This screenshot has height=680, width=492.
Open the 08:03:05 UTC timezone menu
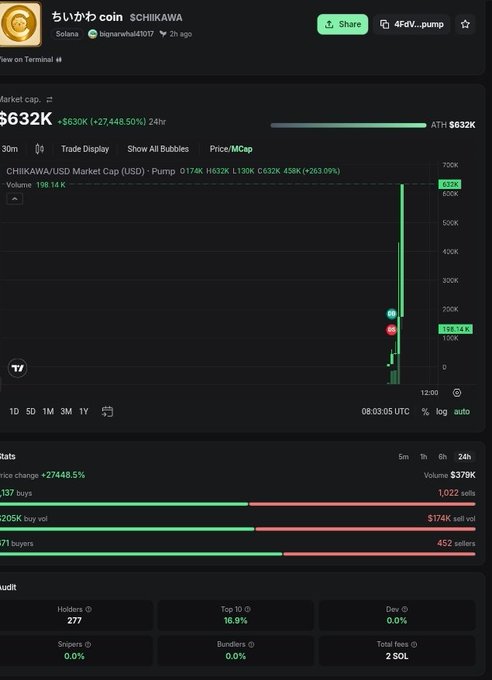[x=385, y=412]
